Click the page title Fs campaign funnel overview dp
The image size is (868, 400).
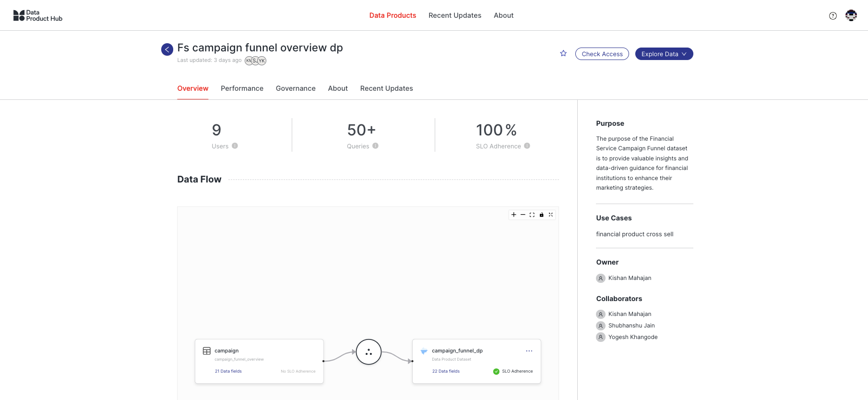pos(260,48)
